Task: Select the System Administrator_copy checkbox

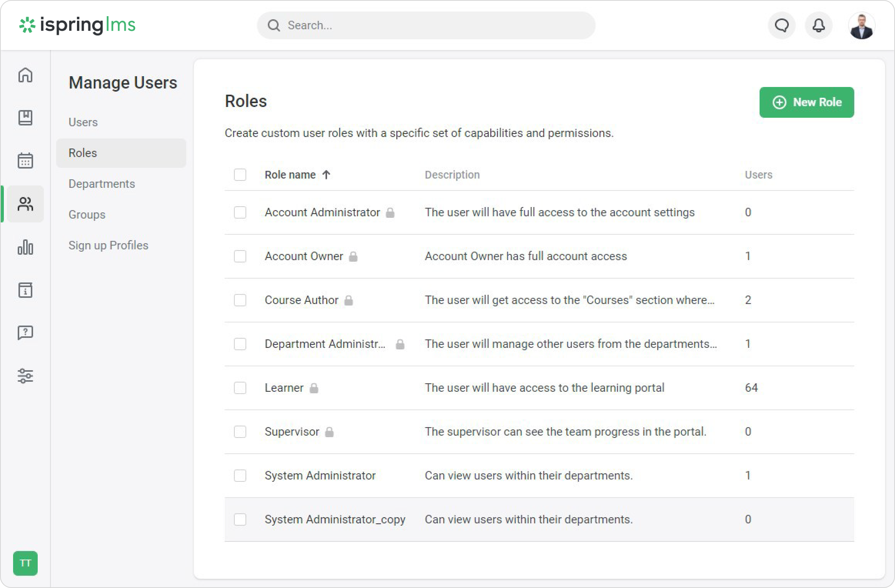Action: [x=240, y=520]
